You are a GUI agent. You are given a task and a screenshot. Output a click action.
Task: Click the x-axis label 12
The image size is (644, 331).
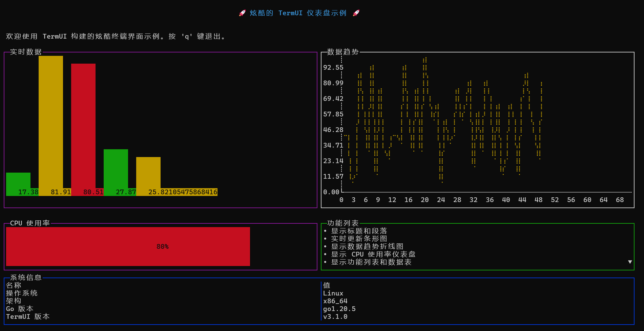pos(392,200)
